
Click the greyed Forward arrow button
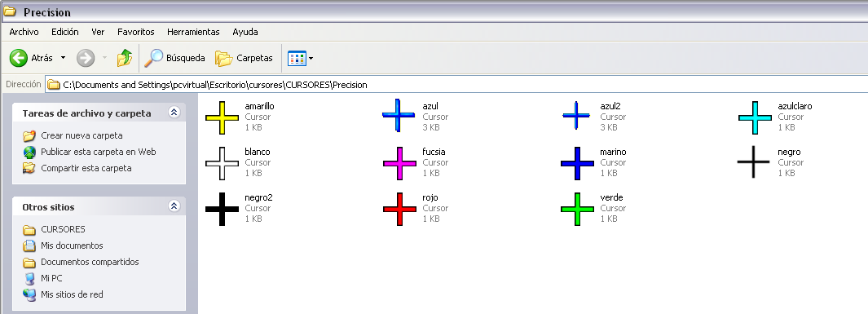[x=86, y=58]
